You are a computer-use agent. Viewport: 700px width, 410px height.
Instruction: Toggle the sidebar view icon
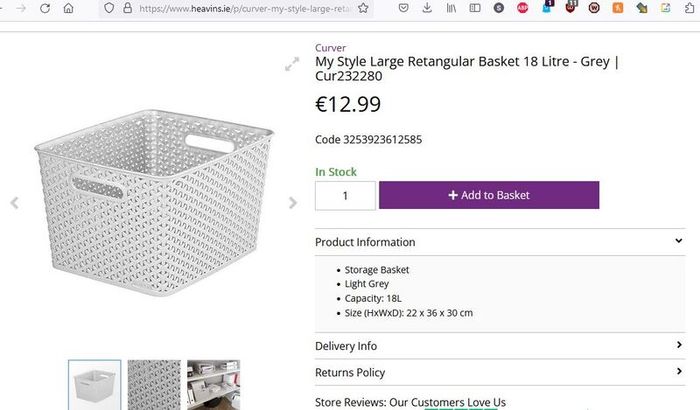475,8
